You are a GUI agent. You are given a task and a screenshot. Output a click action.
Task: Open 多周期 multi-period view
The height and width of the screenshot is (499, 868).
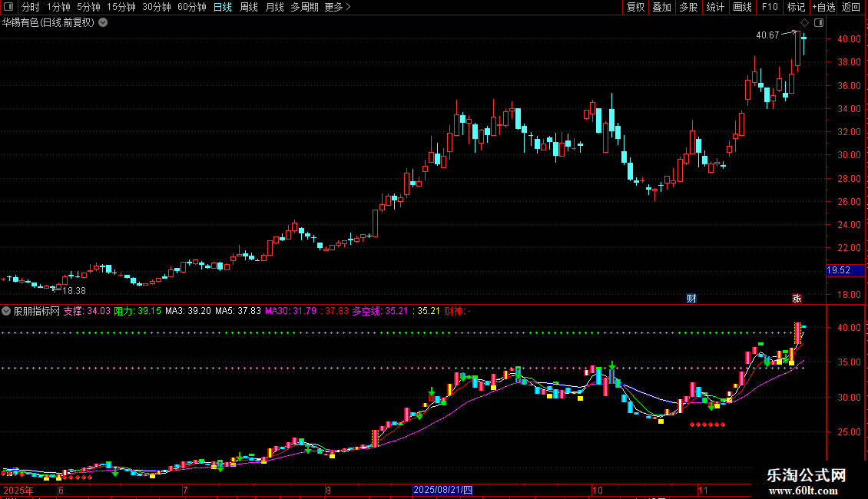tap(304, 7)
